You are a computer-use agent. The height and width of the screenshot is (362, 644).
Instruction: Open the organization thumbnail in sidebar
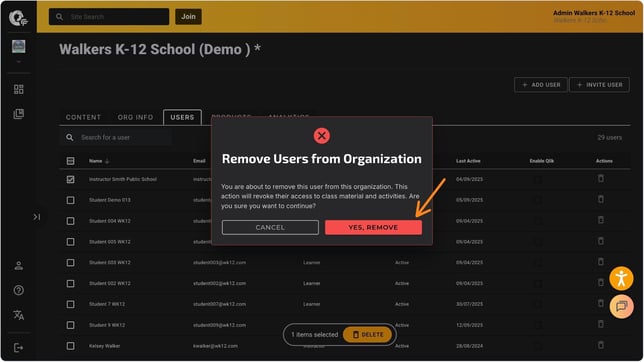18,46
